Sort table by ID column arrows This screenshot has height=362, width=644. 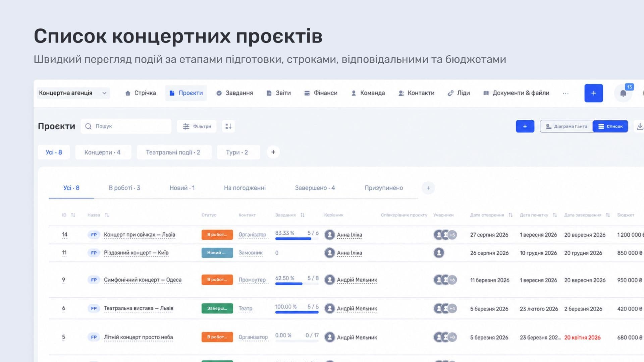click(73, 215)
